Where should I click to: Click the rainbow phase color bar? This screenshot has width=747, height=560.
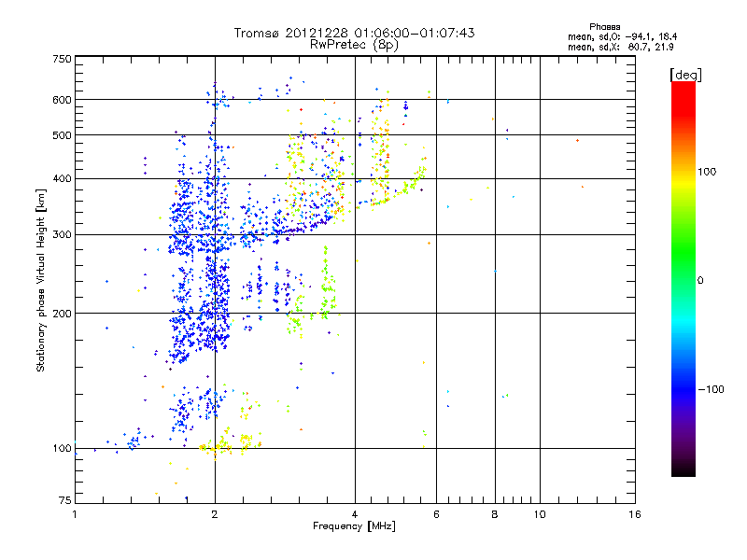[x=684, y=279]
